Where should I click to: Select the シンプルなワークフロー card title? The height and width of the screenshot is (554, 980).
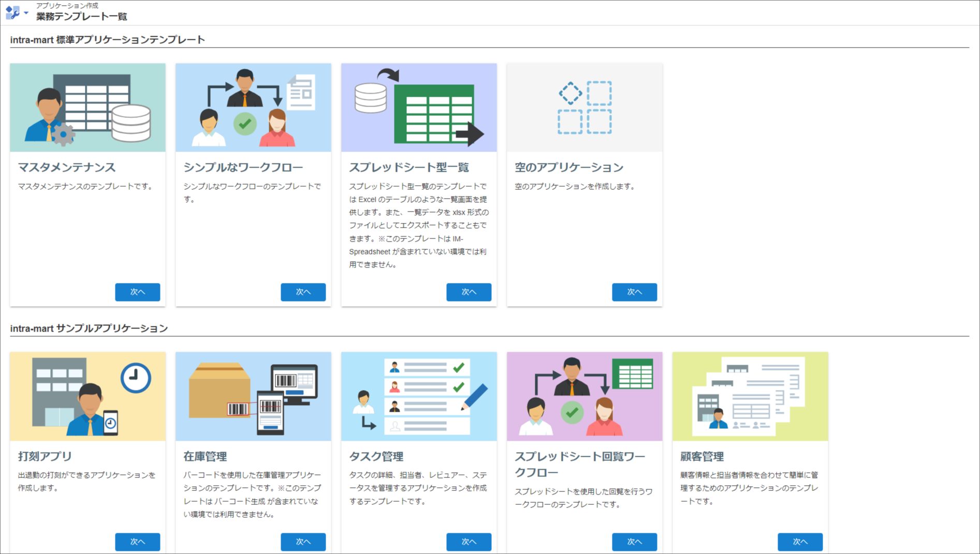243,167
